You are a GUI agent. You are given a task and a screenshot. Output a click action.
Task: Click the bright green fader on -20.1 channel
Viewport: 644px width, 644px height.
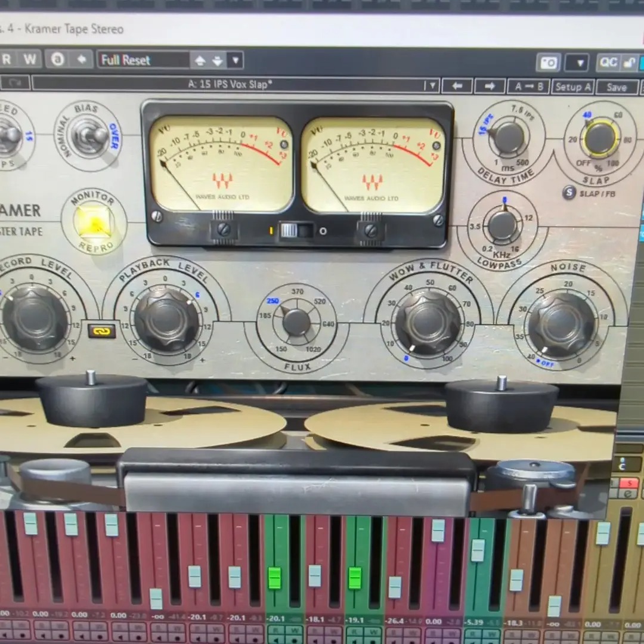tap(274, 577)
